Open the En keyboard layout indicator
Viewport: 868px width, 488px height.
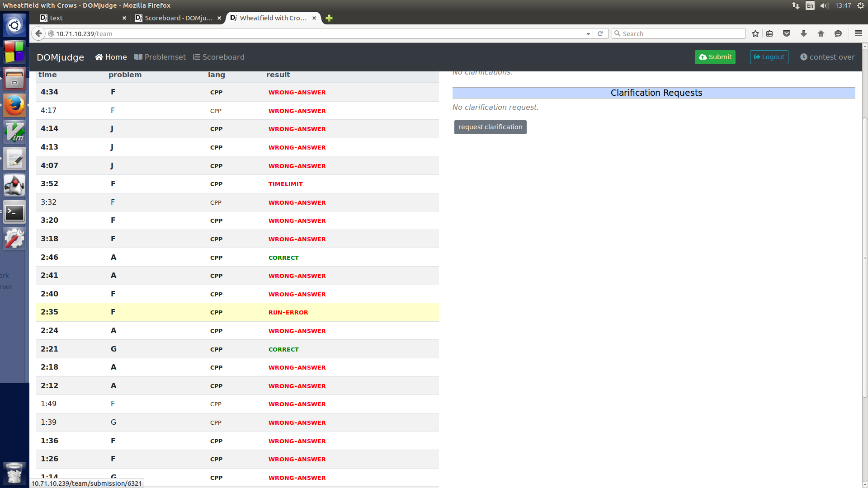click(810, 5)
